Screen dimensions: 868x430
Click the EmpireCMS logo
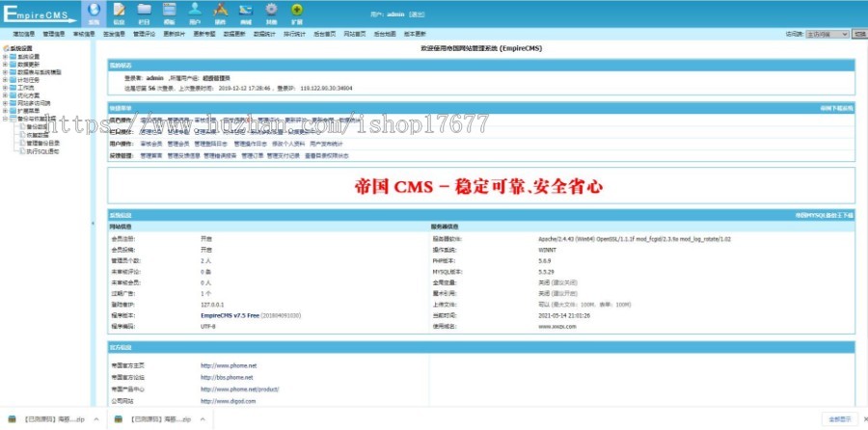pos(40,13)
